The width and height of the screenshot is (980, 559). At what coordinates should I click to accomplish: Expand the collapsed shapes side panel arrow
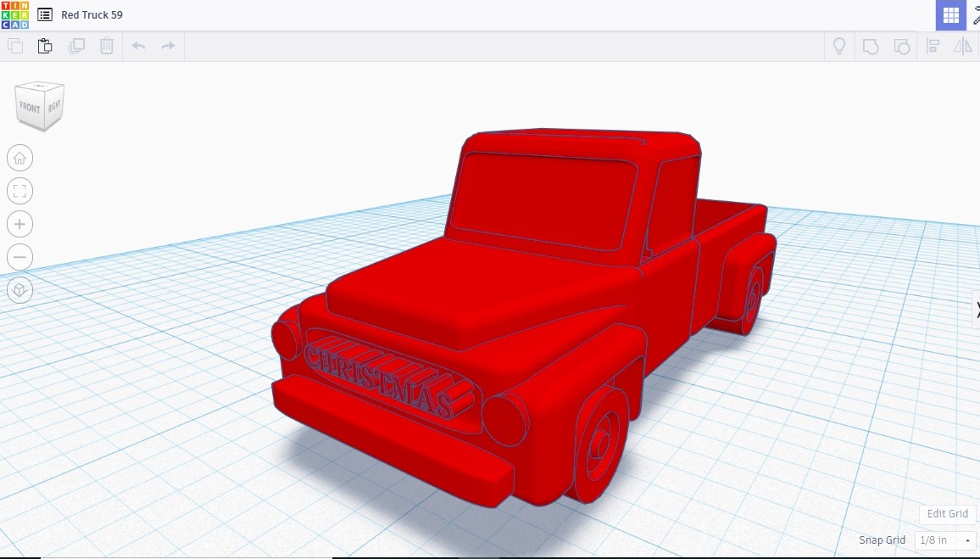coord(977,309)
